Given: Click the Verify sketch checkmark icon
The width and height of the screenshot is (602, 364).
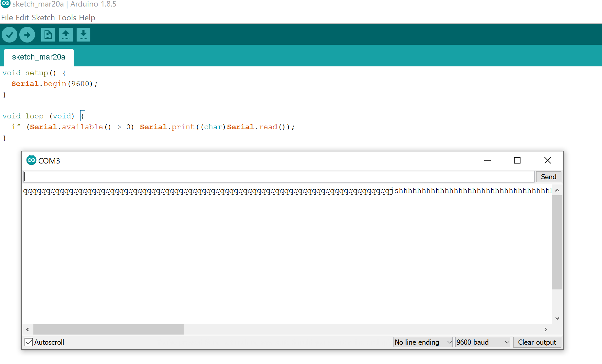Looking at the screenshot, I should 9,35.
